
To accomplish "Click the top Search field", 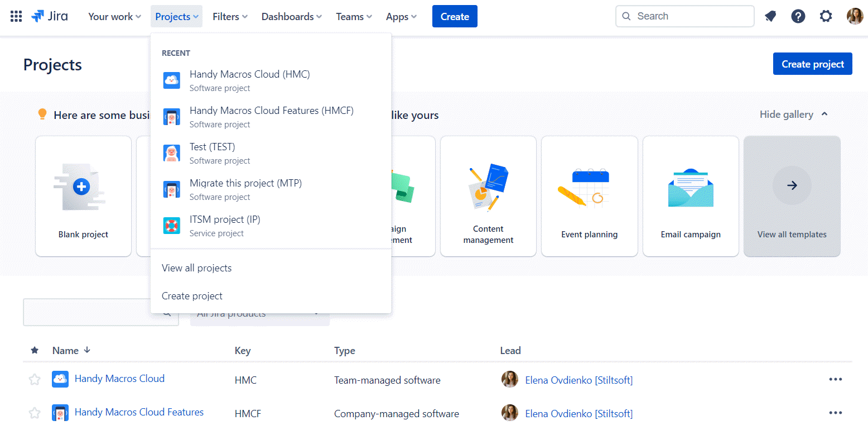I will [685, 16].
